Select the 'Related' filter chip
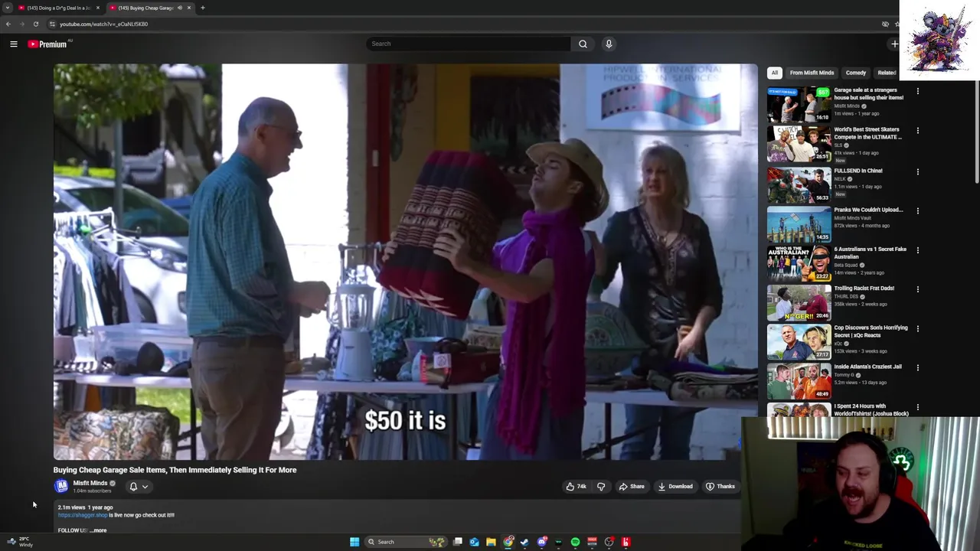 (x=887, y=73)
